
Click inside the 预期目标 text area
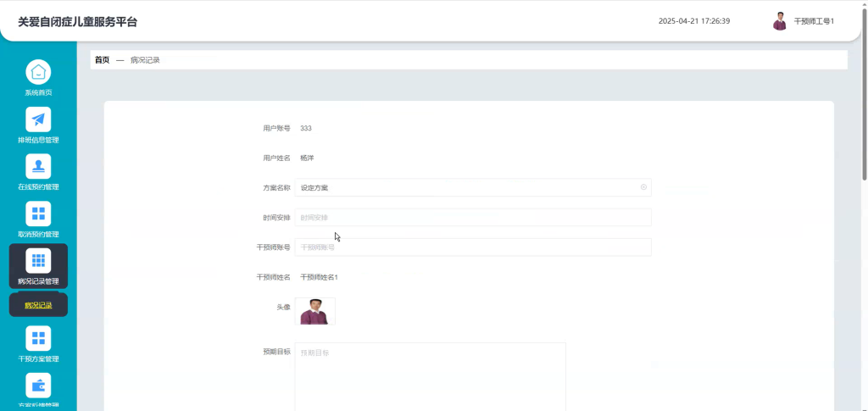pos(430,377)
